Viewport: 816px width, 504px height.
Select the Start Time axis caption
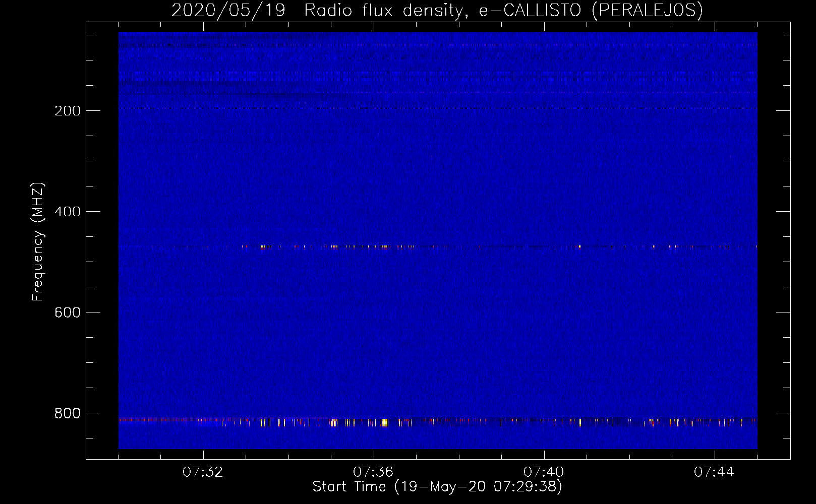437,487
